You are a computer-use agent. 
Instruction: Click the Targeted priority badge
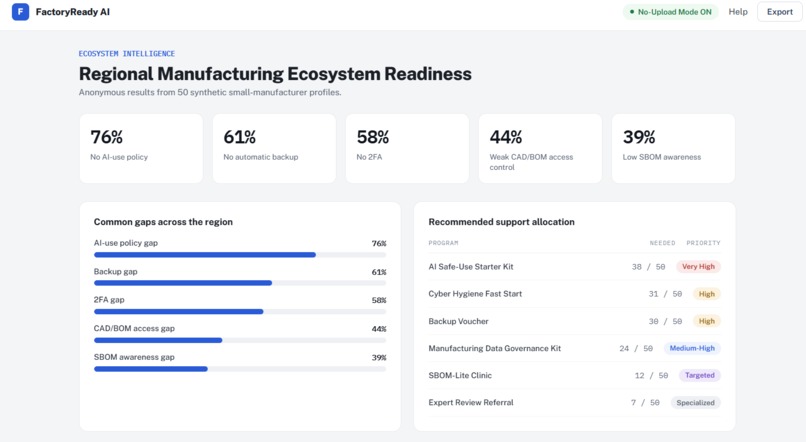tap(700, 376)
